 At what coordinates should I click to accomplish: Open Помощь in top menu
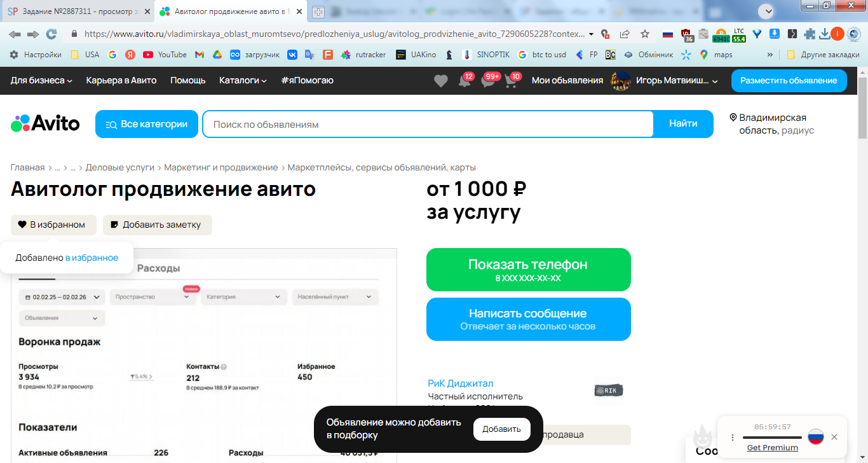(188, 80)
